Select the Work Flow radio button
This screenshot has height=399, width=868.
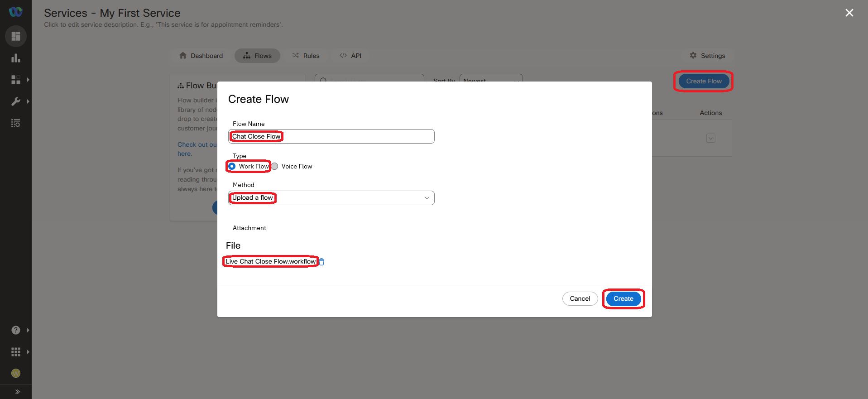coord(232,166)
